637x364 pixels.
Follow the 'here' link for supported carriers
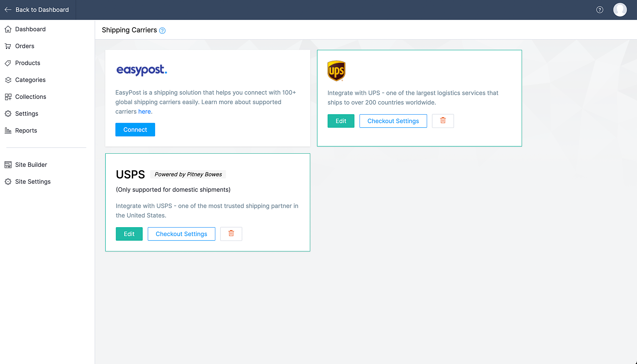coord(145,112)
